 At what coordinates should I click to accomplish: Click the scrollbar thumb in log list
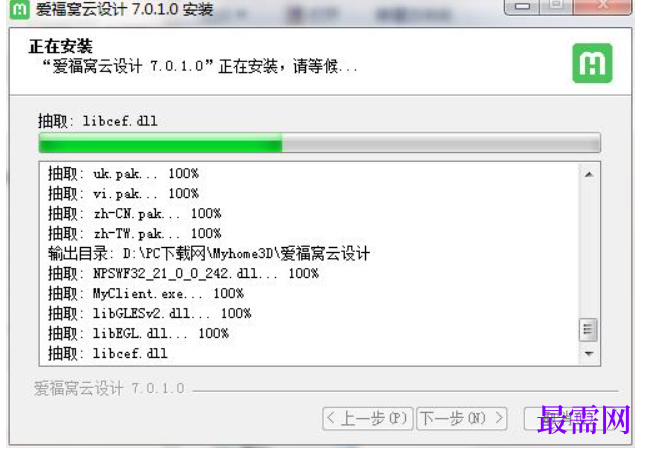(x=589, y=330)
